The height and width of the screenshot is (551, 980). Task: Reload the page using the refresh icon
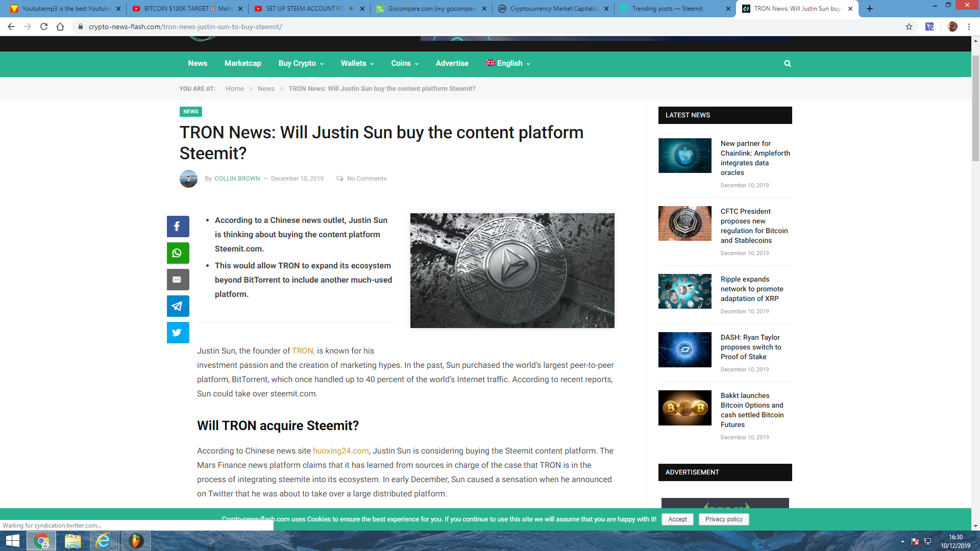[43, 27]
